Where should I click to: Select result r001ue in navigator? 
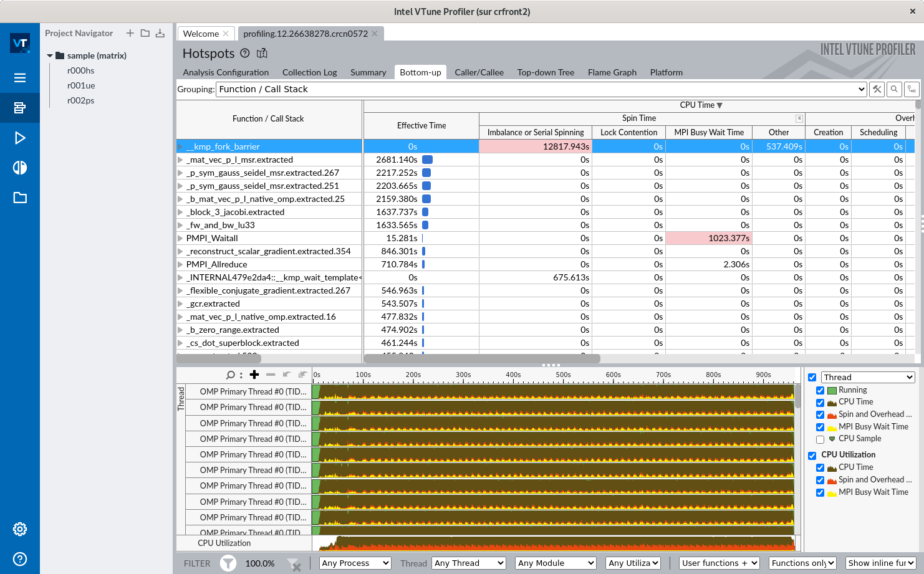pyautogui.click(x=81, y=85)
